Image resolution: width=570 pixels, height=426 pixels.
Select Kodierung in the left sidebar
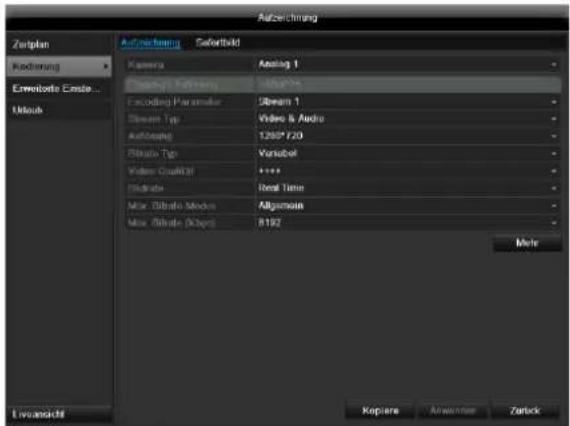[59, 67]
